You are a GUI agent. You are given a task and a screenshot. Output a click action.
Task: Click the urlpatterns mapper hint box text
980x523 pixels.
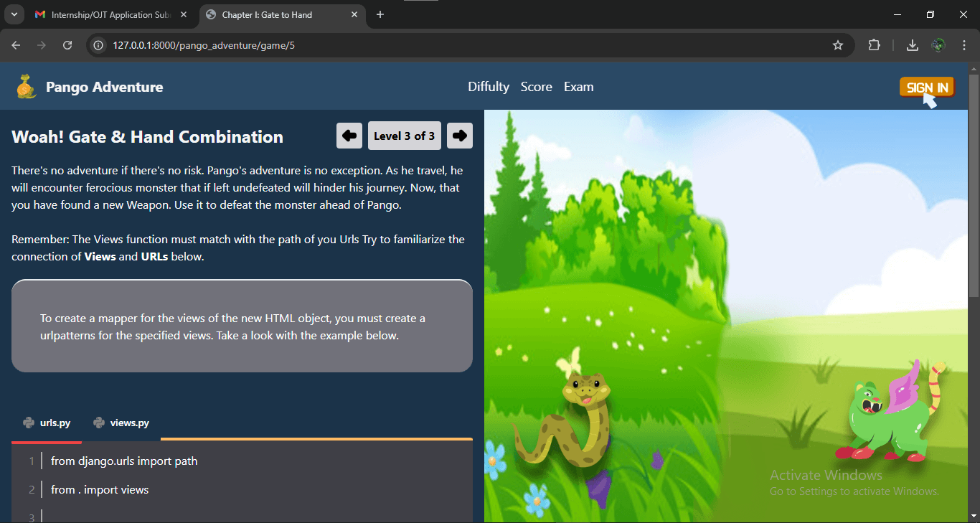pyautogui.click(x=232, y=326)
